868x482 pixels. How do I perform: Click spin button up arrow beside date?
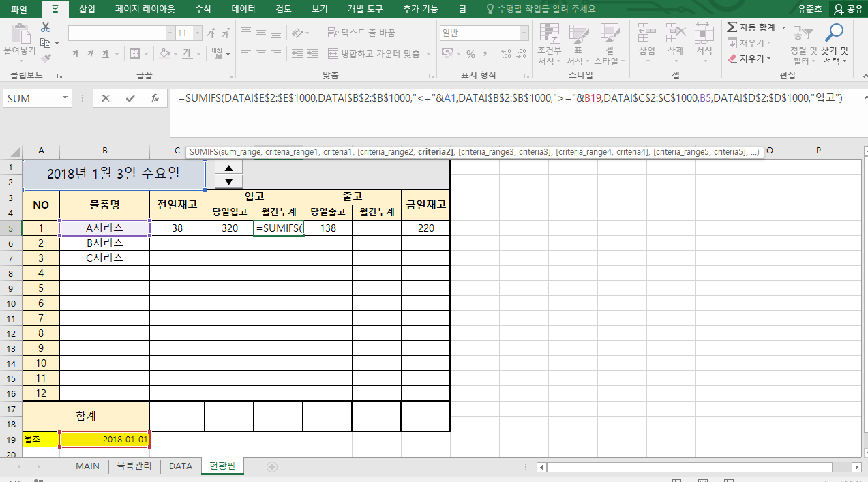coord(229,168)
